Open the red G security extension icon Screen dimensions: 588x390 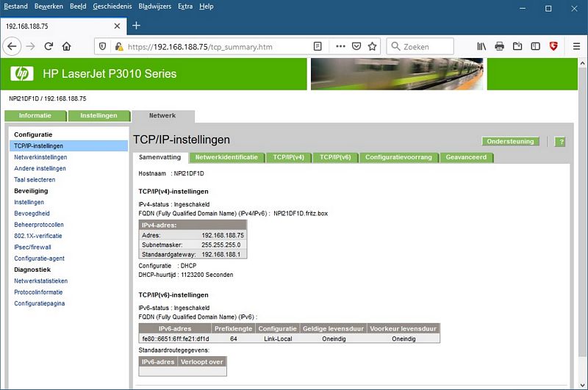point(553,46)
